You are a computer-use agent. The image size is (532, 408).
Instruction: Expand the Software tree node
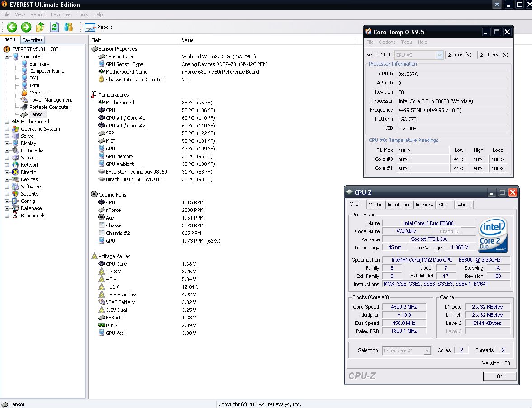coord(7,187)
